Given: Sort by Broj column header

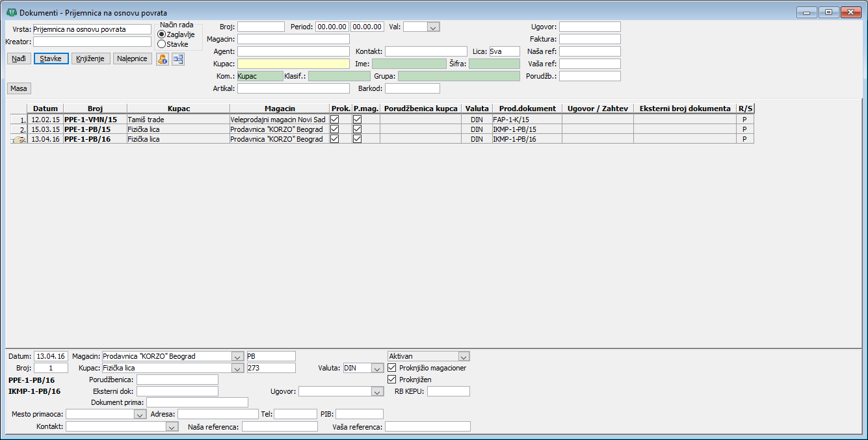Looking at the screenshot, I should click(95, 109).
